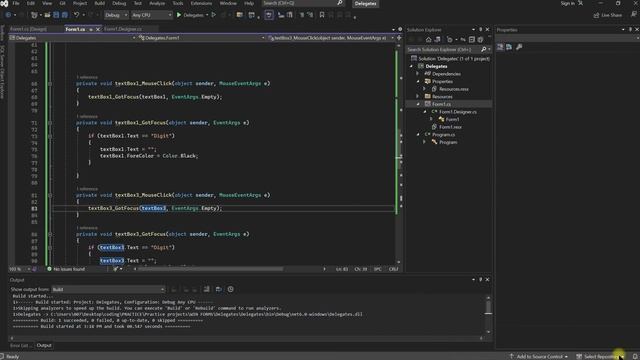Open the Delegates project navigation dropdown
The image size is (640, 360).
(x=73, y=38)
